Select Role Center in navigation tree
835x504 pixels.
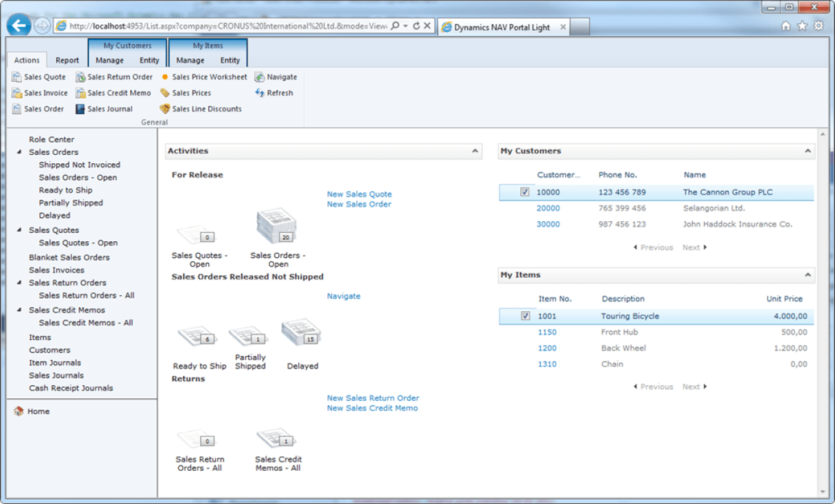(51, 140)
